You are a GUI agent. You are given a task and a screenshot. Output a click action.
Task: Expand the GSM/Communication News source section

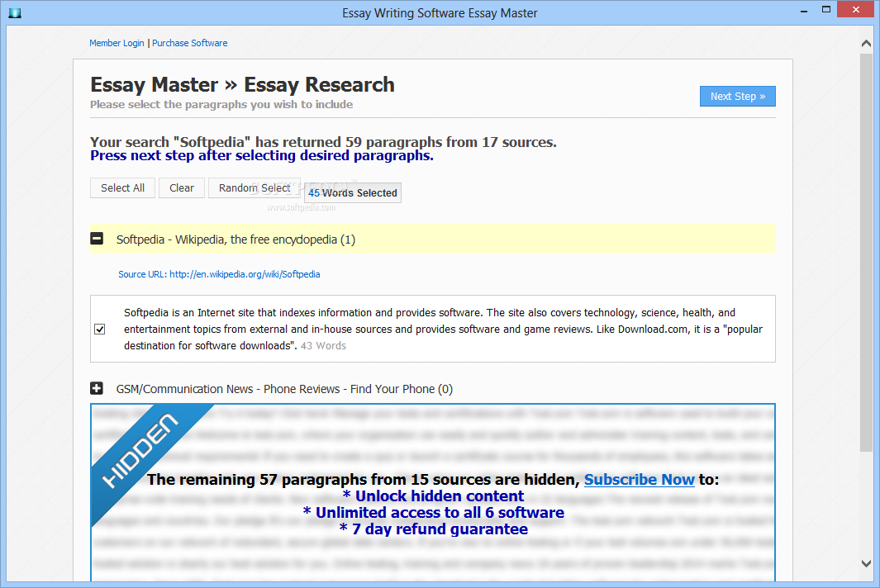pyautogui.click(x=97, y=388)
